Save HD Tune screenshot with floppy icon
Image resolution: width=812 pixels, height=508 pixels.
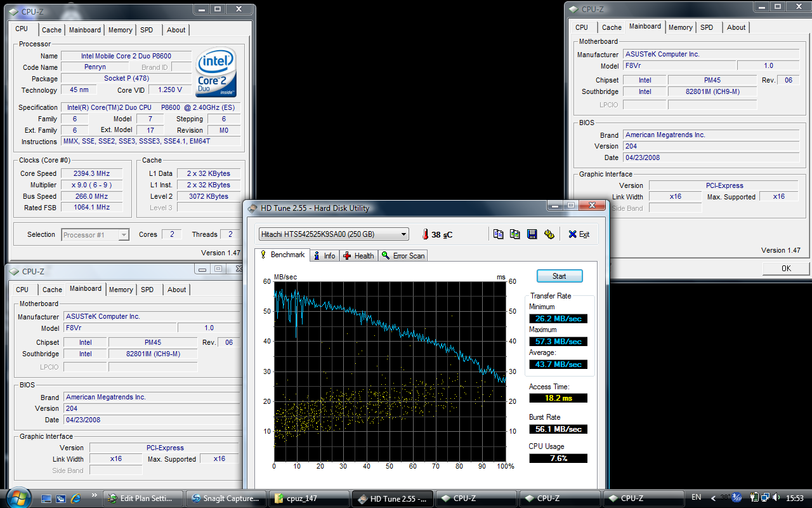tap(532, 234)
